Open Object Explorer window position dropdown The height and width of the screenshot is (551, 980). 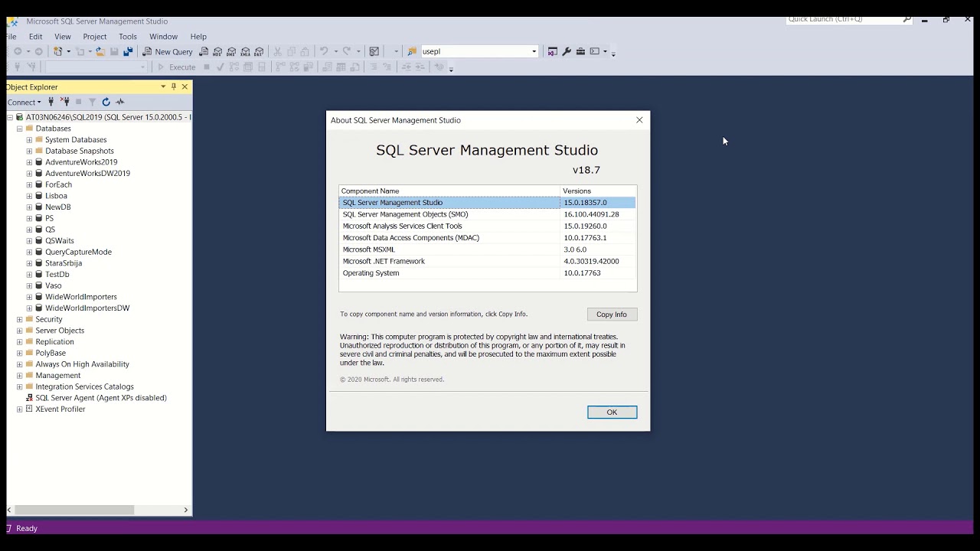[x=163, y=86]
